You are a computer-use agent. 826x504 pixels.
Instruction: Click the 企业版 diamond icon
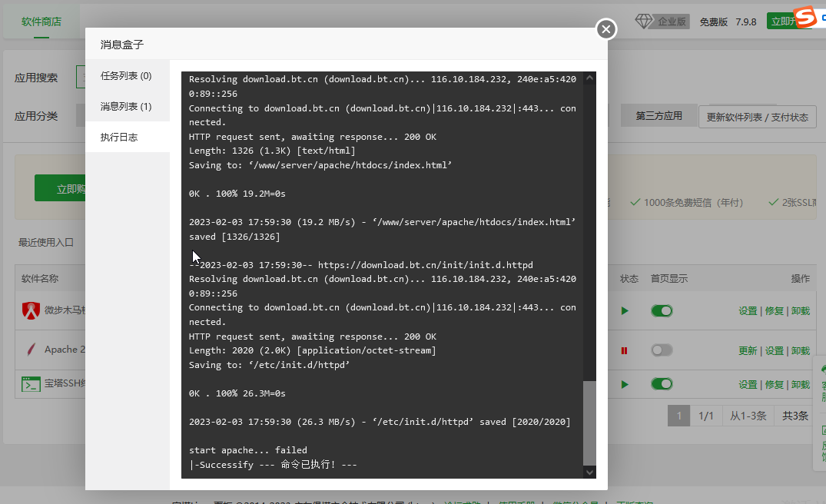click(x=644, y=22)
